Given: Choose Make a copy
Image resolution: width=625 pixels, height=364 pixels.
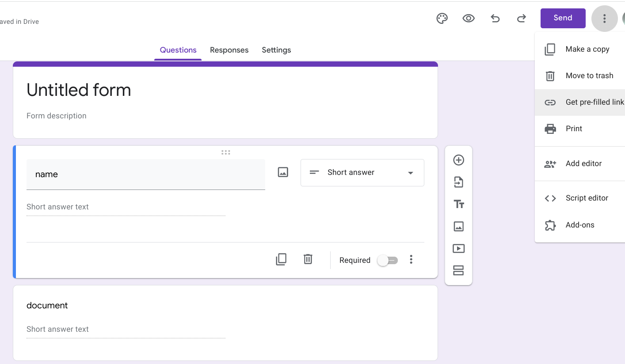Looking at the screenshot, I should (580, 49).
